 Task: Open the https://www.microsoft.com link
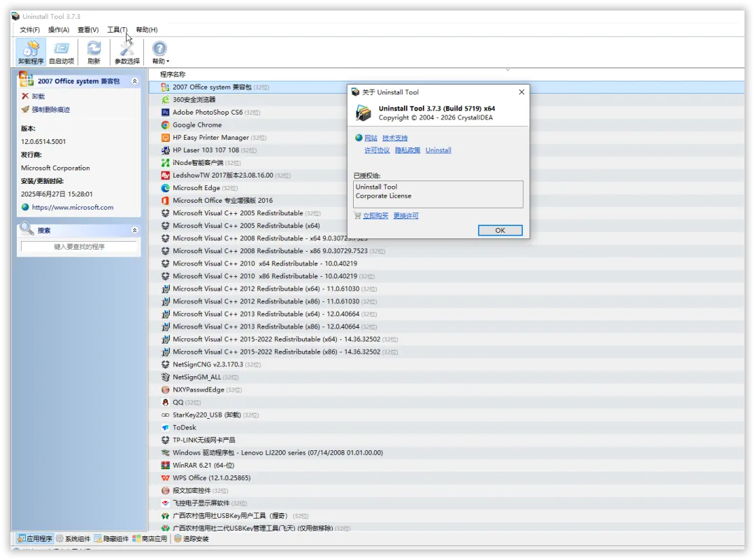click(73, 208)
